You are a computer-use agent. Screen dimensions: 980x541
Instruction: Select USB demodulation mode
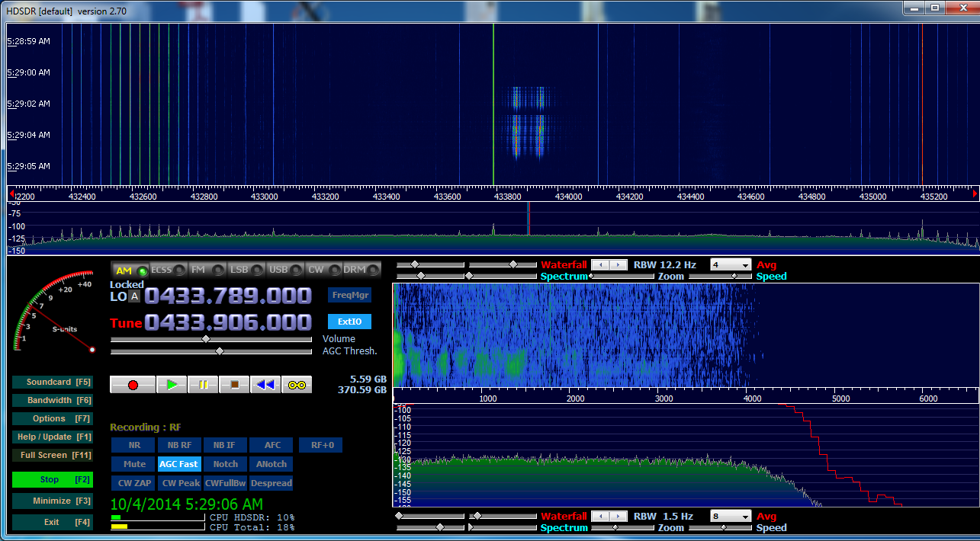[x=285, y=270]
